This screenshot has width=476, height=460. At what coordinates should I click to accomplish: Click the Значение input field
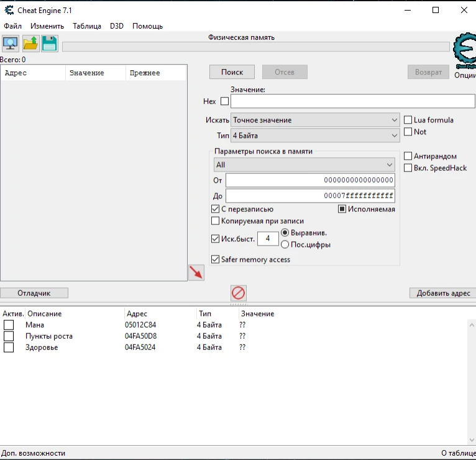[x=353, y=101]
